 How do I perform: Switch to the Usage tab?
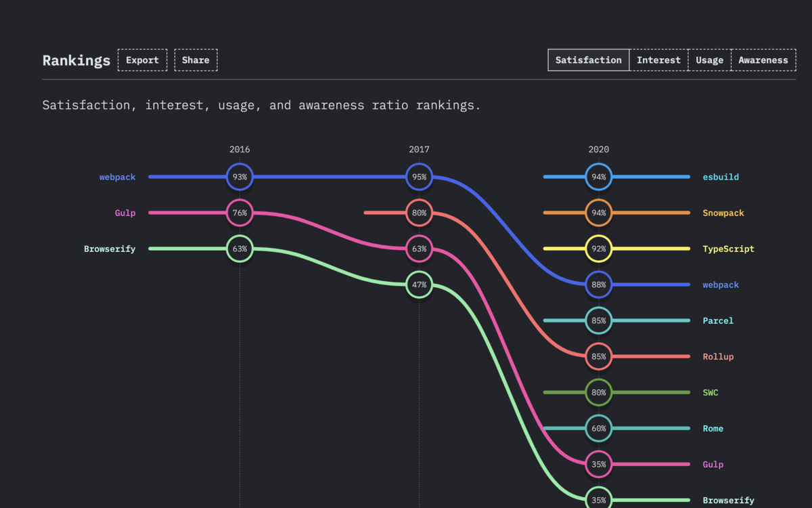(709, 60)
